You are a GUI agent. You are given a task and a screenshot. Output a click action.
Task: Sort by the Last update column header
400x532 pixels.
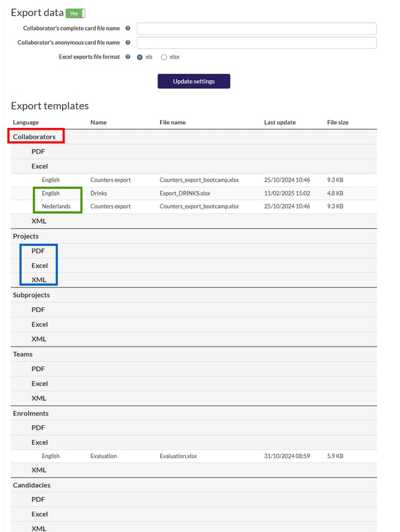point(279,123)
